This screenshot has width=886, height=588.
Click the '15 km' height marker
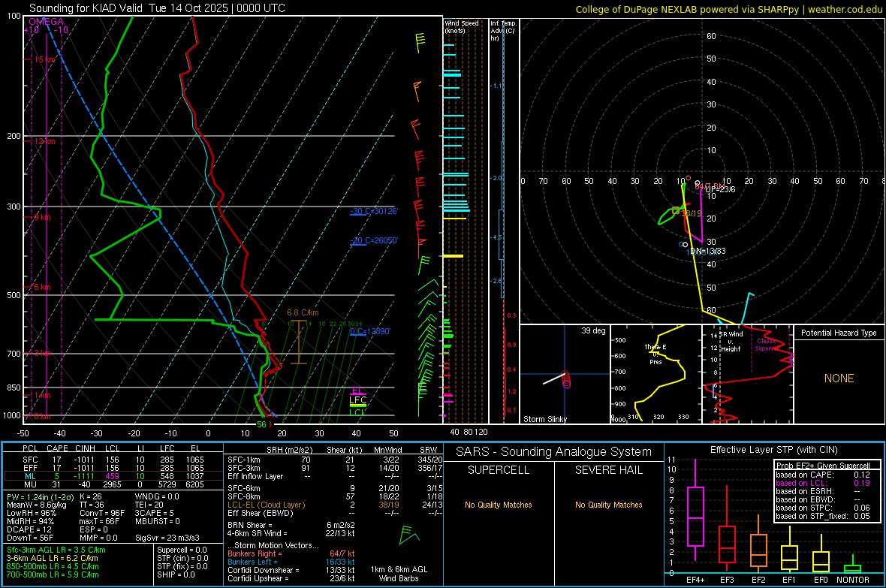[45, 59]
